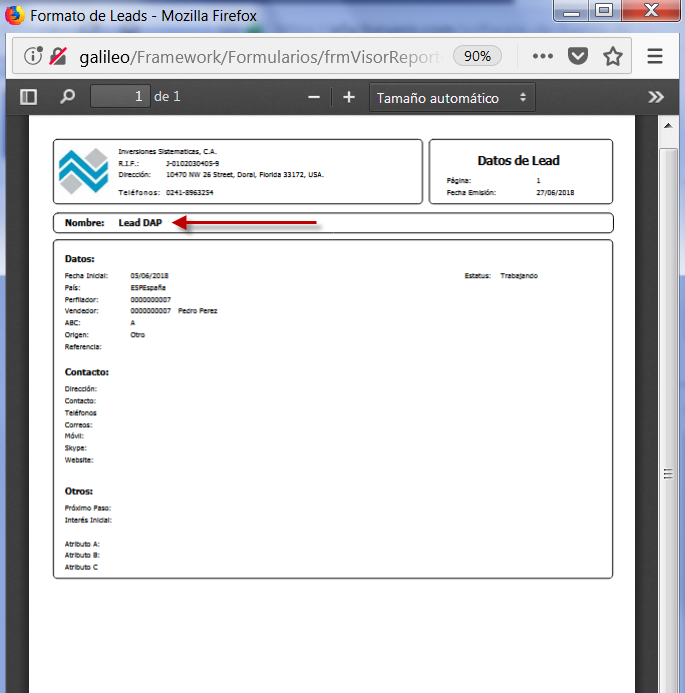This screenshot has width=685, height=693.
Task: Click the 'Contacto:' section heading
Action: click(x=87, y=372)
